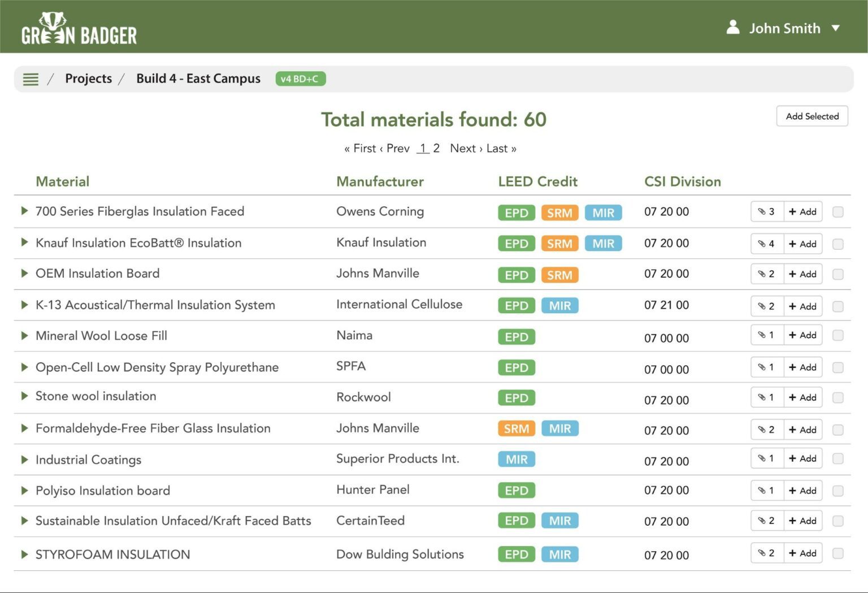This screenshot has width=868, height=593.
Task: Tick the STYROFOAM INSULATION row checkbox
Action: pyautogui.click(x=838, y=553)
